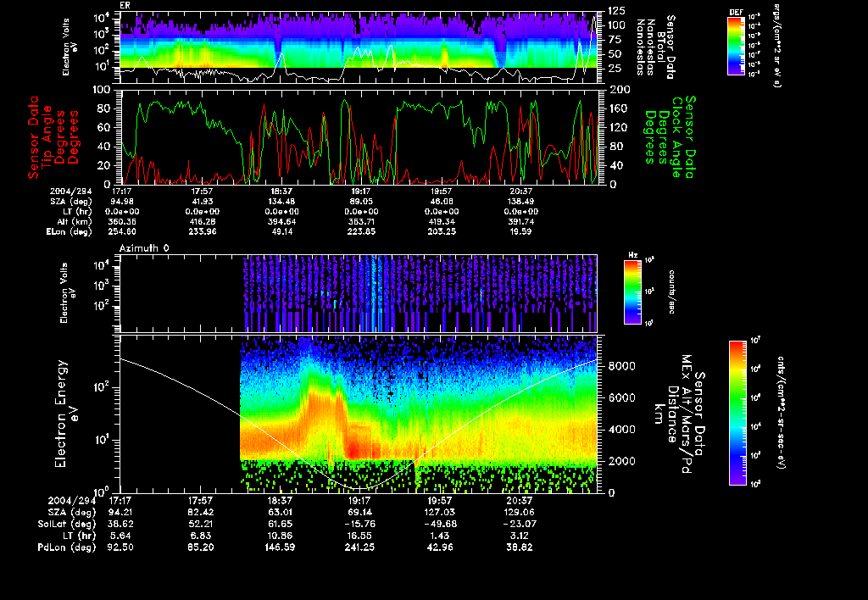Viewport: 868px width, 600px height.
Task: Click the 'Alt (km)' row label
Action: coord(75,222)
